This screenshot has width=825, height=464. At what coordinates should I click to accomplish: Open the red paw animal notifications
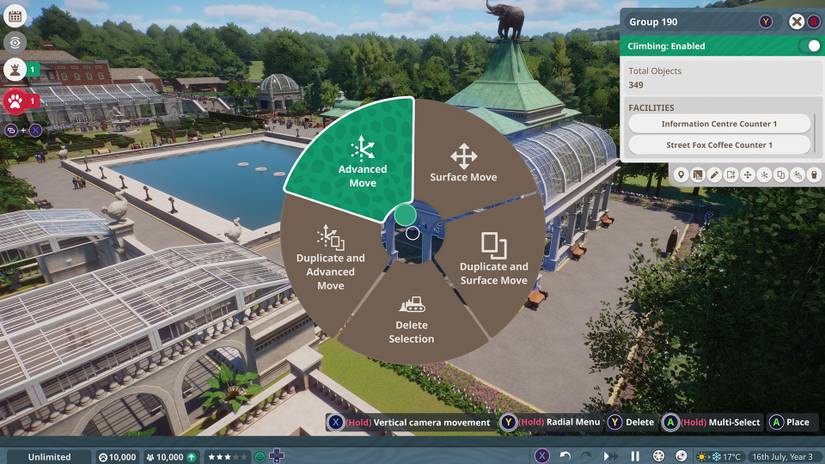15,101
